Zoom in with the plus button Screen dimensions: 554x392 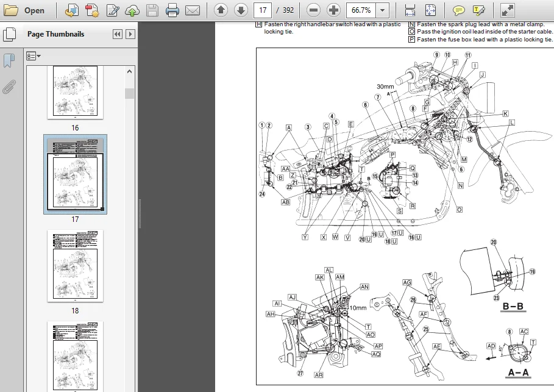click(x=333, y=10)
